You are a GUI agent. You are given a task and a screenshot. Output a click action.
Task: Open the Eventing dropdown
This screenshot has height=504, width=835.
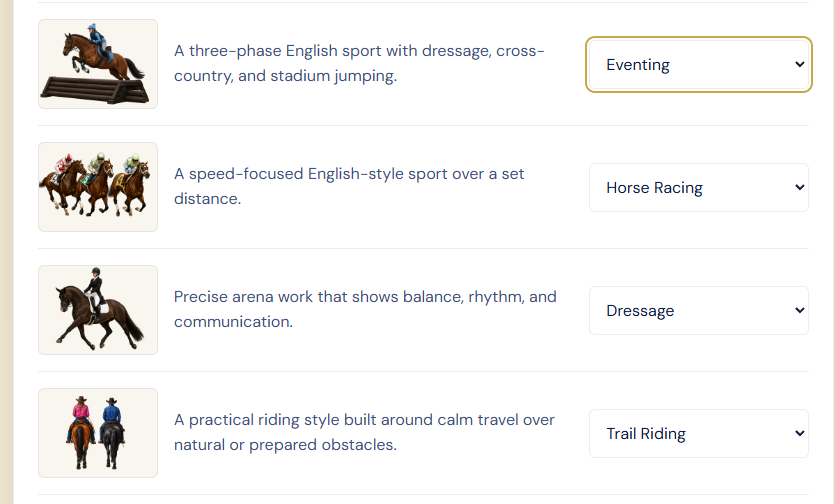click(699, 64)
